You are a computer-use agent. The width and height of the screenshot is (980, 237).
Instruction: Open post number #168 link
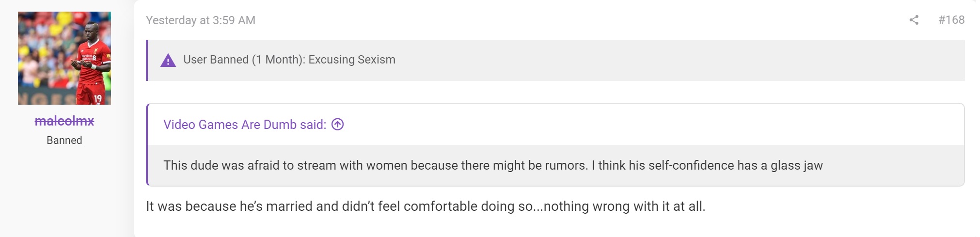(951, 20)
